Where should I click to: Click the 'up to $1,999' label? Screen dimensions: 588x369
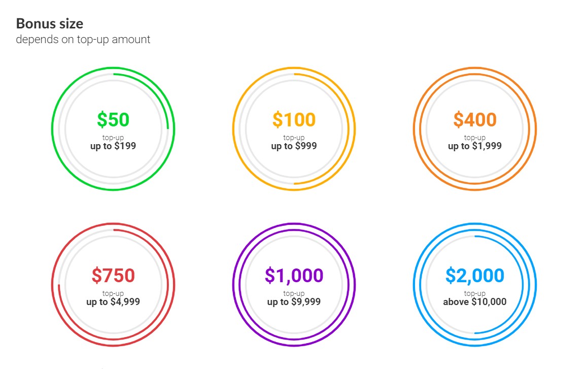pyautogui.click(x=475, y=146)
